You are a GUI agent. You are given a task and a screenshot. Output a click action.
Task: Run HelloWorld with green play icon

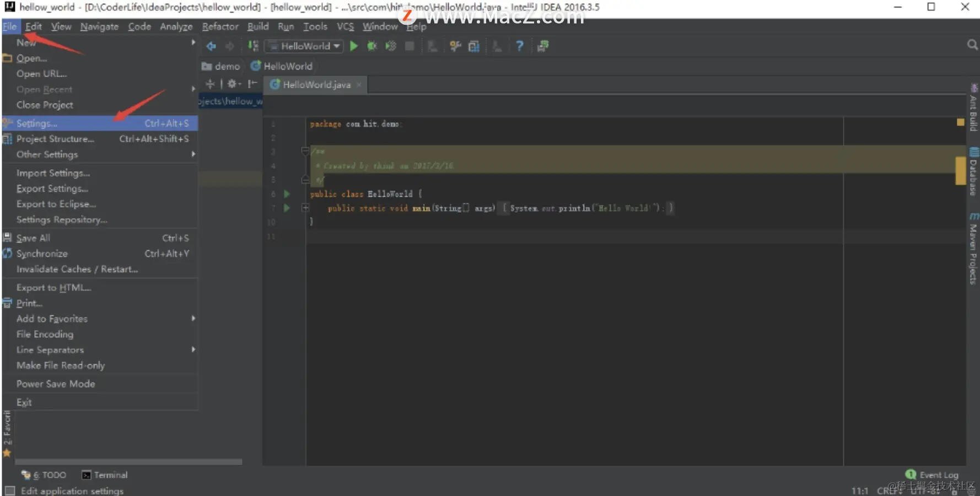354,46
